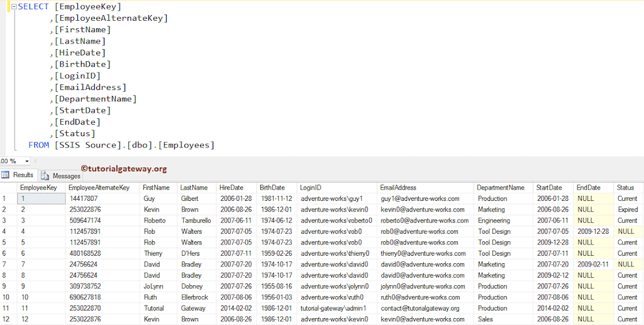This screenshot has height=325, width=644.
Task: Select the LastName cell Gateway
Action: [197, 308]
